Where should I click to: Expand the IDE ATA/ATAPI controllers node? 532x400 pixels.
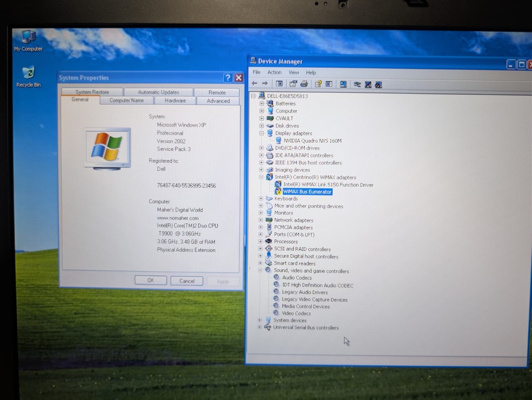coord(261,155)
